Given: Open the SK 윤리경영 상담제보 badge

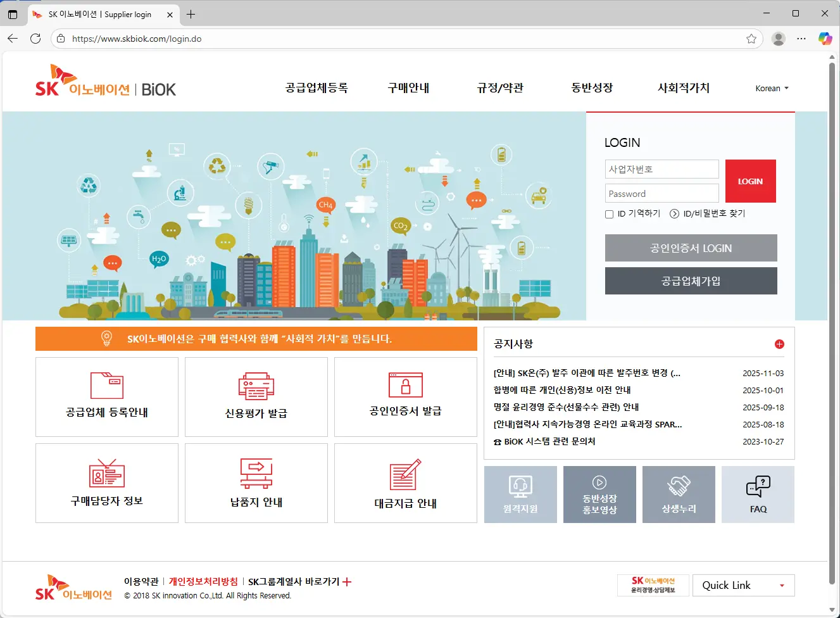Looking at the screenshot, I should tap(653, 585).
